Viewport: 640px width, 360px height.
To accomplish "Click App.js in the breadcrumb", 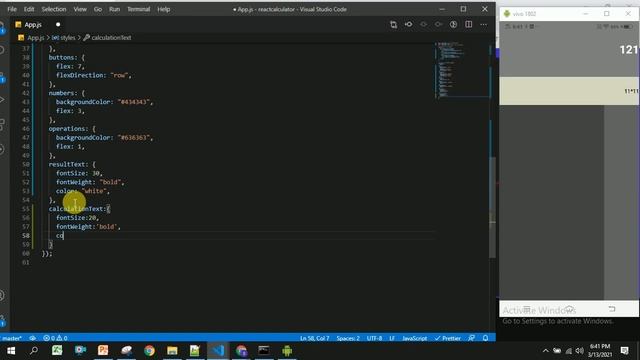I will click(35, 38).
